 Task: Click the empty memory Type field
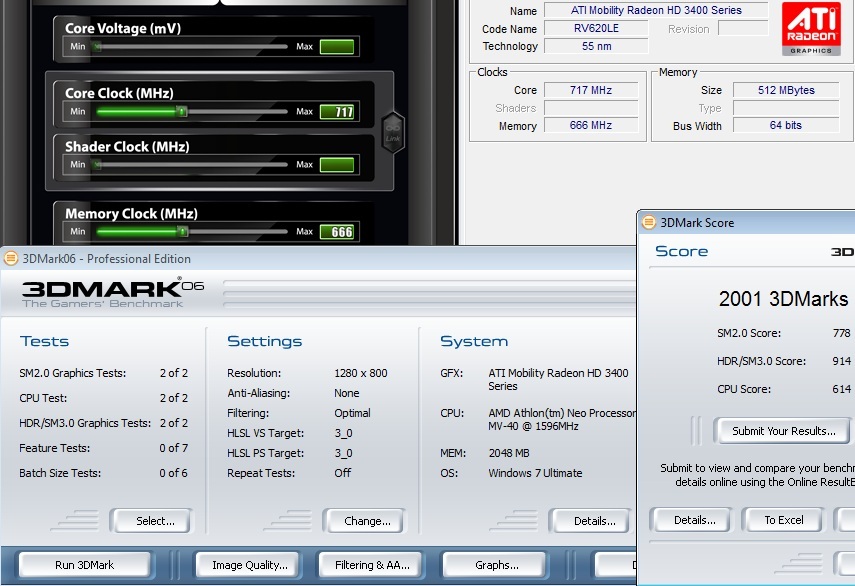[786, 108]
